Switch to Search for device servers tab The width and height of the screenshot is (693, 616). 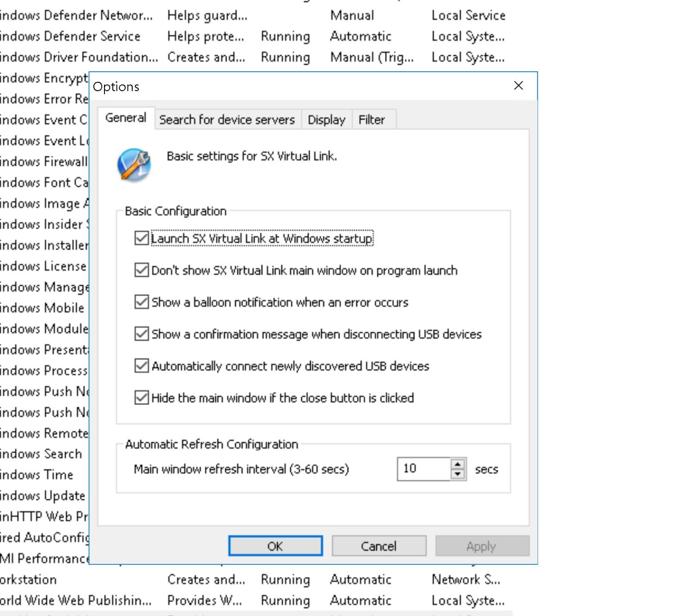(x=227, y=120)
